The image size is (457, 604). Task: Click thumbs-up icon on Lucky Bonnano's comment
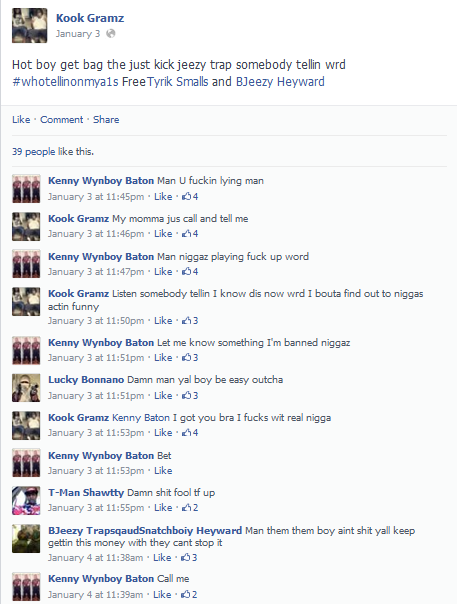click(x=186, y=396)
